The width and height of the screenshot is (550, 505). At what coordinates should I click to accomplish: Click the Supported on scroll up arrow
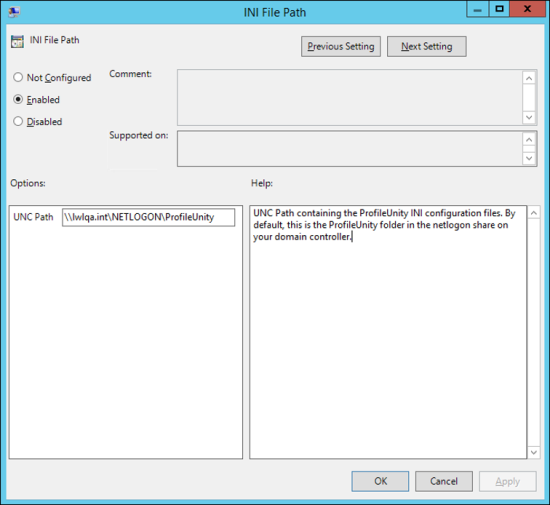[x=529, y=140]
